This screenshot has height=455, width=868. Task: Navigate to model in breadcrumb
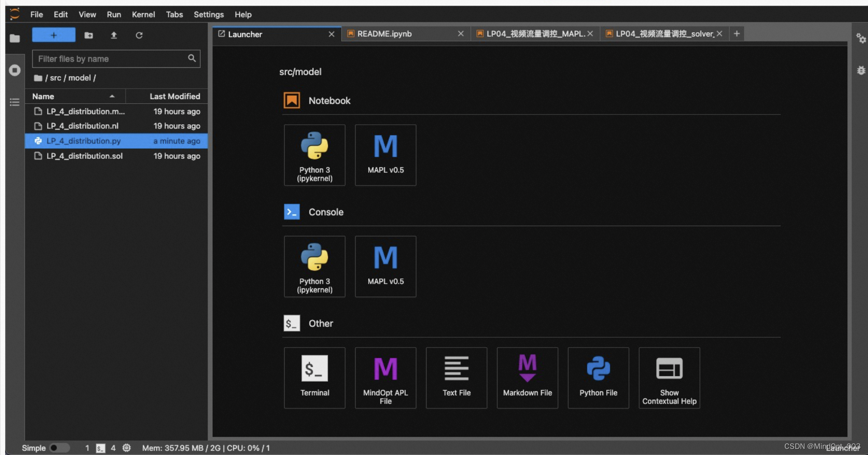[79, 78]
